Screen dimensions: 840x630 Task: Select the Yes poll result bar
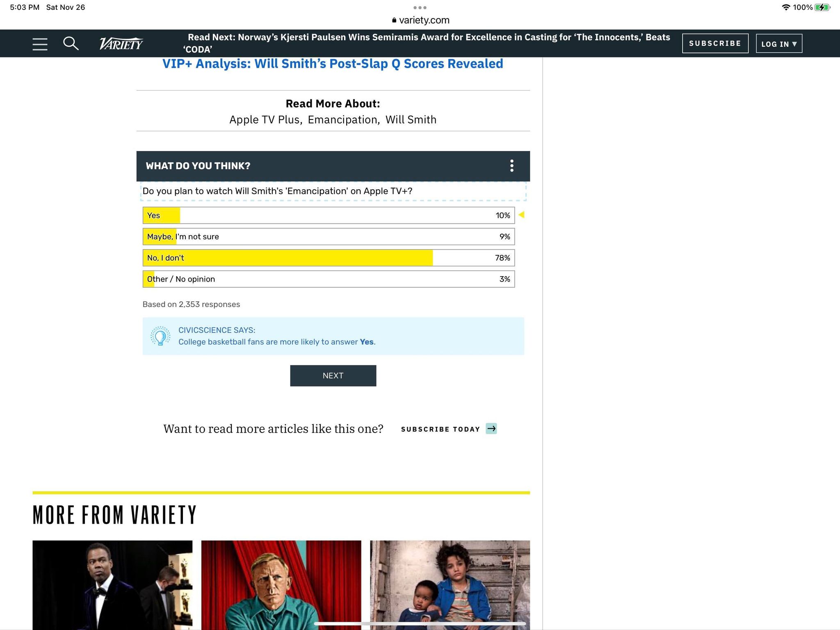329,215
